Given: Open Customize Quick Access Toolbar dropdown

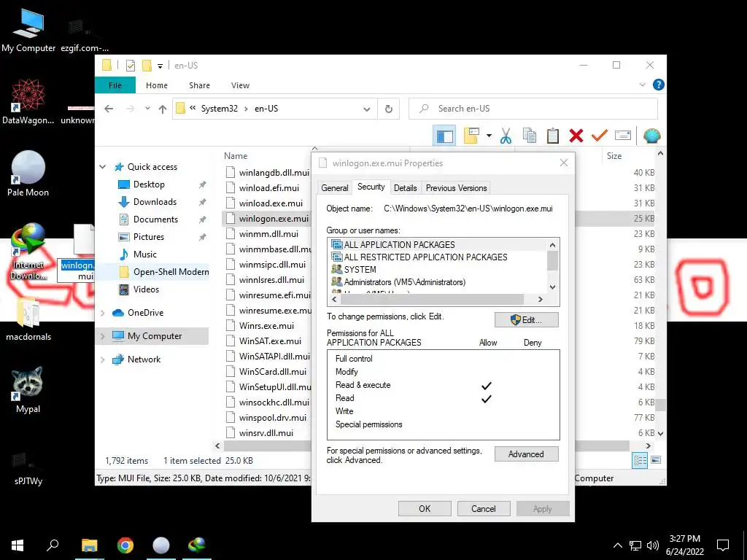Looking at the screenshot, I should pyautogui.click(x=160, y=66).
